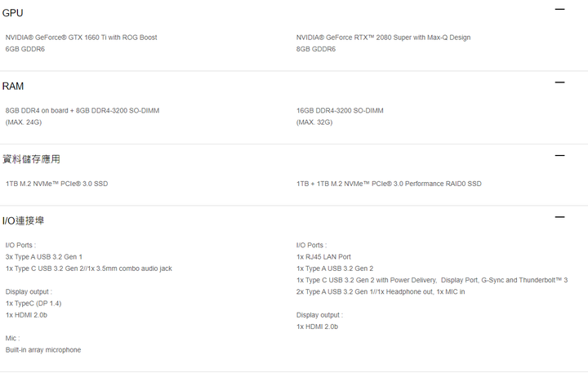The width and height of the screenshot is (588, 373).
Task: Click the 6GB GDDR6 memory line
Action: tap(25, 49)
